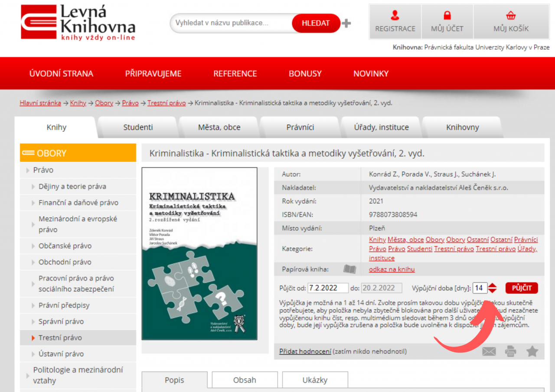Go to Hlavní stránka breadcrumb link
Image resolution: width=555 pixels, height=392 pixels.
40,103
